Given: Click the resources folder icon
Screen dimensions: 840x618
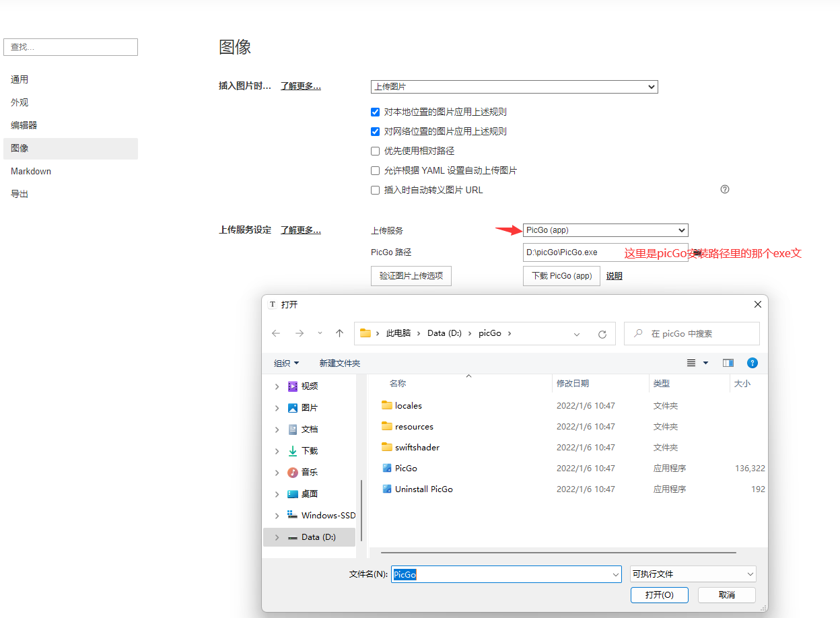Looking at the screenshot, I should point(387,426).
